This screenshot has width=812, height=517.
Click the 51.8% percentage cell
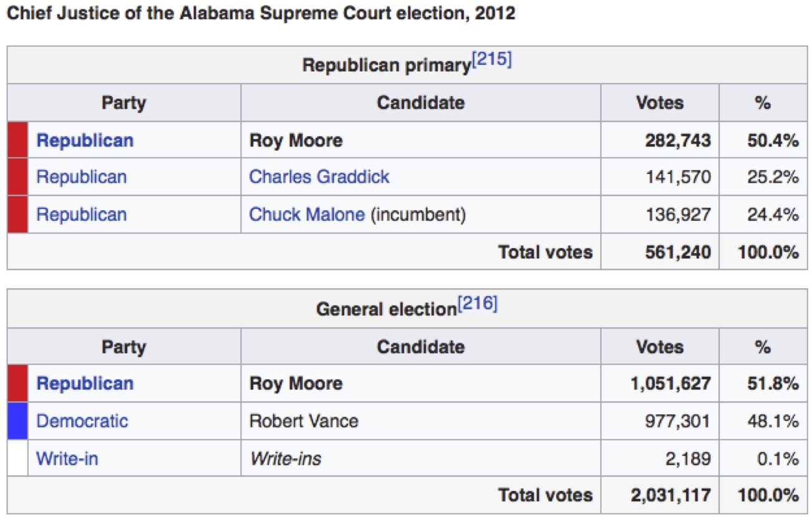773,384
